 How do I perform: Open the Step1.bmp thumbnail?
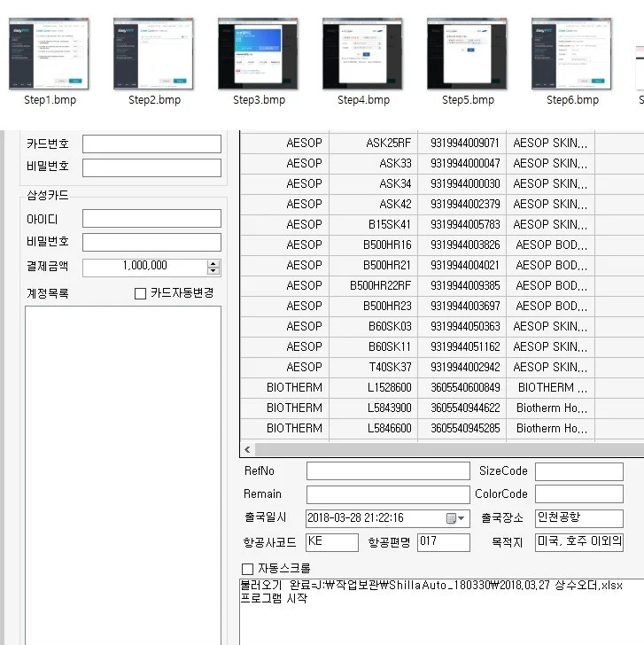point(49,53)
